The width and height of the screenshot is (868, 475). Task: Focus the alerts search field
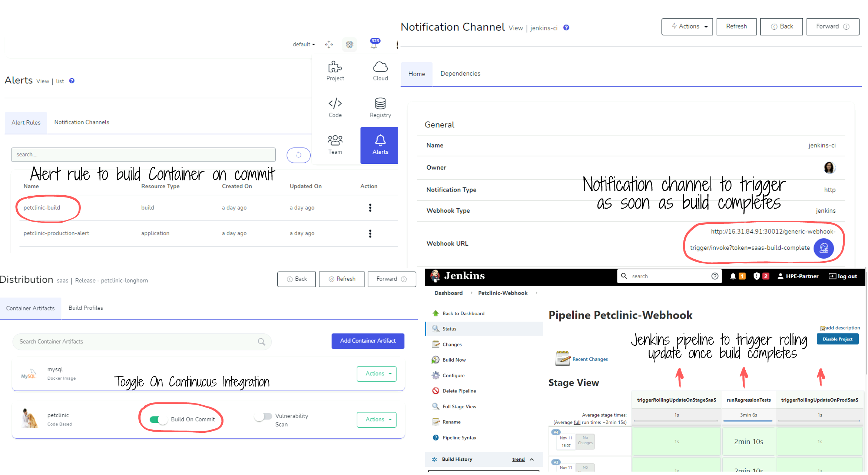(x=143, y=155)
